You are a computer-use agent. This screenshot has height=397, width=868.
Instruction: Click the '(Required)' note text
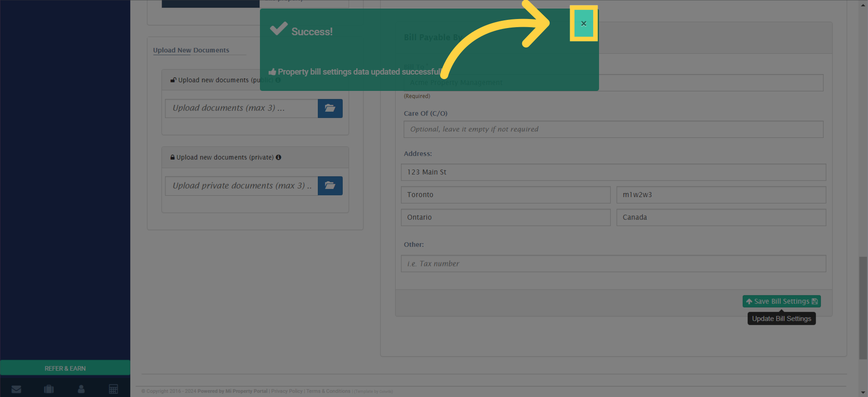pyautogui.click(x=417, y=96)
